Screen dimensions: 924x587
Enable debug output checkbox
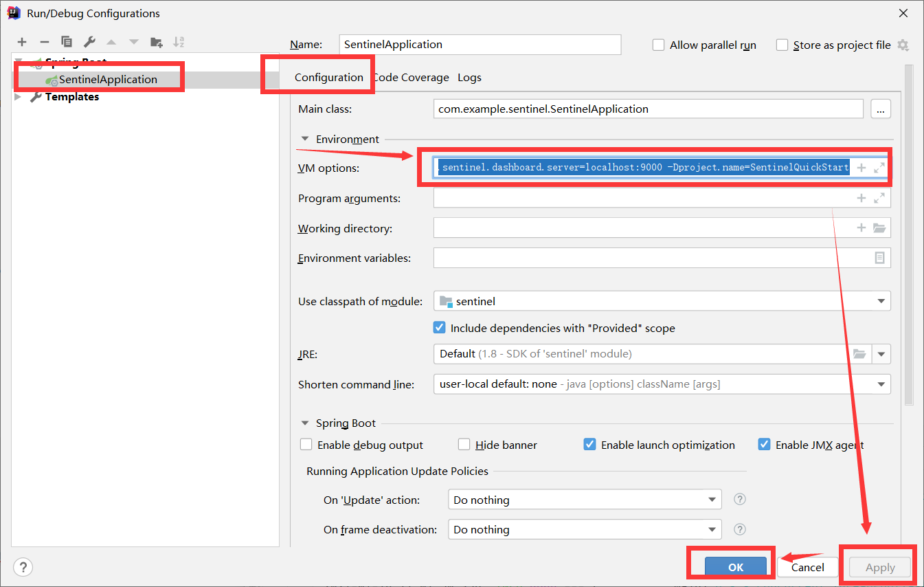(306, 445)
